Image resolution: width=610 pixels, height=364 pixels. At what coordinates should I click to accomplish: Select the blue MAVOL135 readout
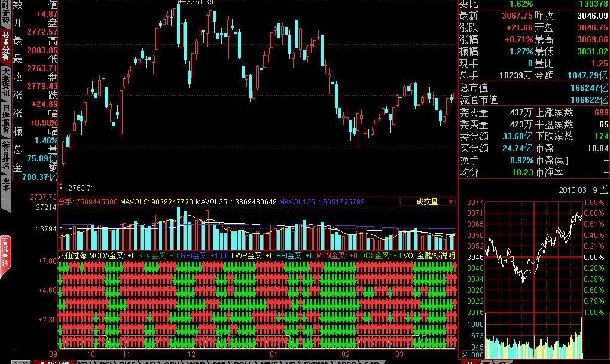click(322, 202)
